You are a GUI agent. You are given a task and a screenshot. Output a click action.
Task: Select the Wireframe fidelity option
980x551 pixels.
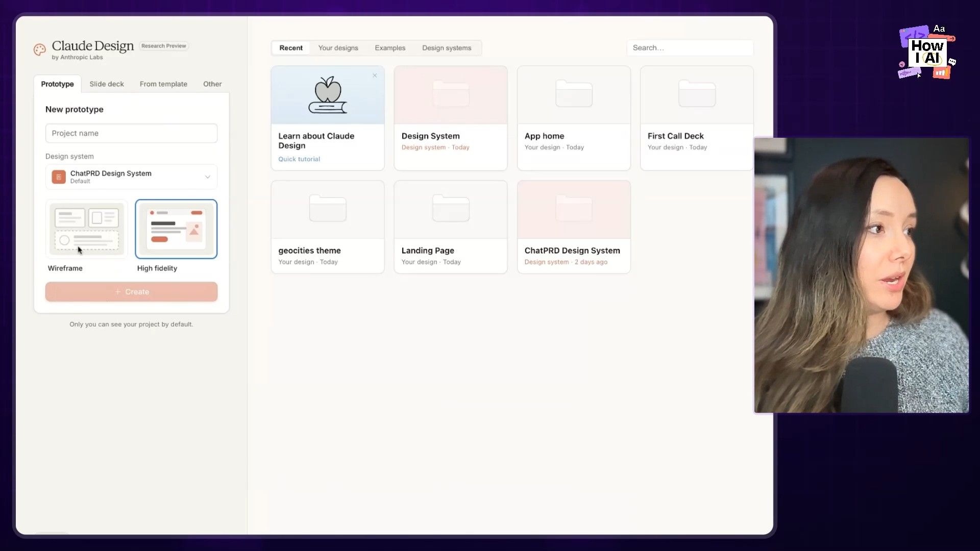pyautogui.click(x=87, y=229)
